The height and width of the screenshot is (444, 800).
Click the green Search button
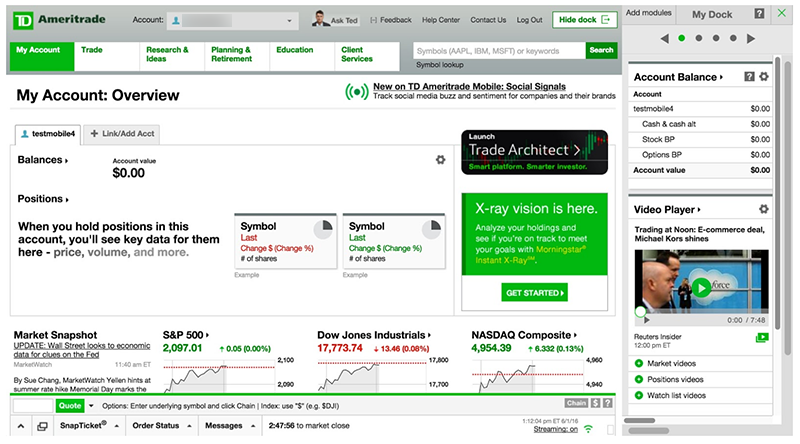coord(602,50)
